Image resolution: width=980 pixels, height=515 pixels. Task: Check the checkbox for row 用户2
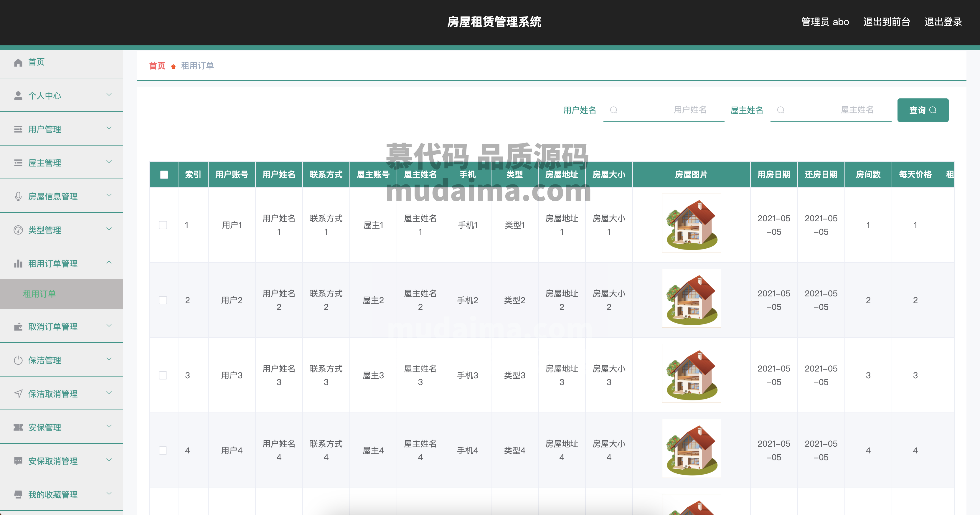pyautogui.click(x=163, y=300)
